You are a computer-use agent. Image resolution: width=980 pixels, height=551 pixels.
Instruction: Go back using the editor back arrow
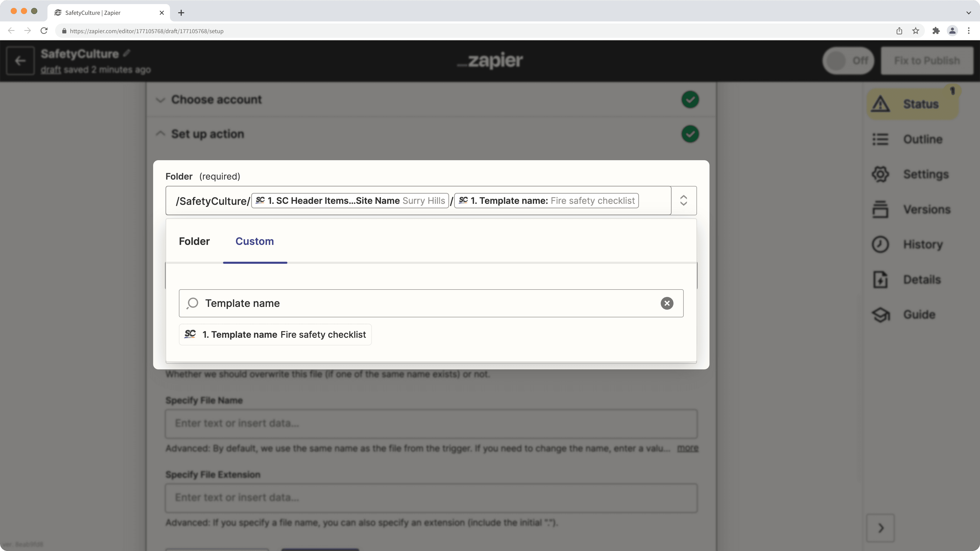(20, 60)
